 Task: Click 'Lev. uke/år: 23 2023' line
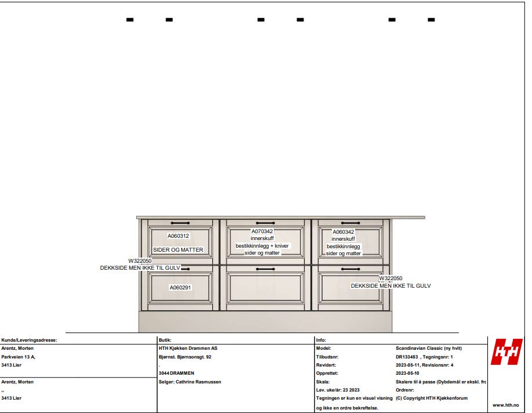tap(338, 390)
